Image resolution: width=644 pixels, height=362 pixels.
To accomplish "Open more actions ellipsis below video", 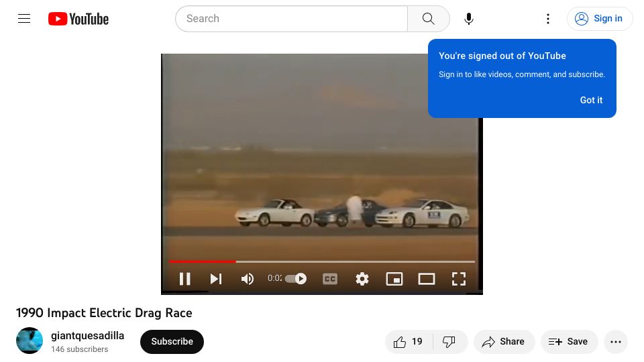I will pyautogui.click(x=616, y=341).
